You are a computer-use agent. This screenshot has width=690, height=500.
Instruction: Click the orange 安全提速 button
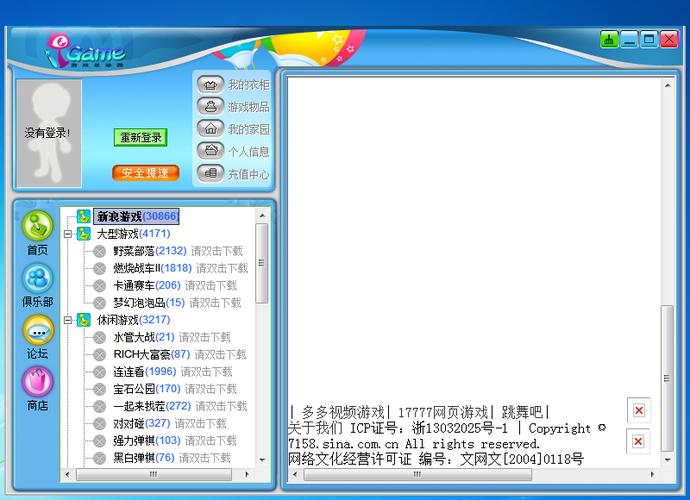click(145, 173)
